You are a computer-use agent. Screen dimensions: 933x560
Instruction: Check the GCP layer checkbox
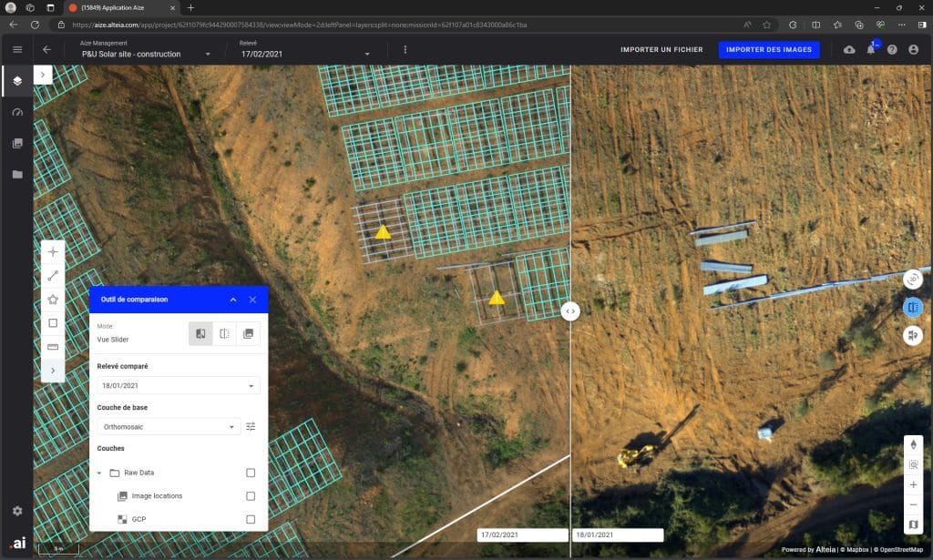click(252, 519)
